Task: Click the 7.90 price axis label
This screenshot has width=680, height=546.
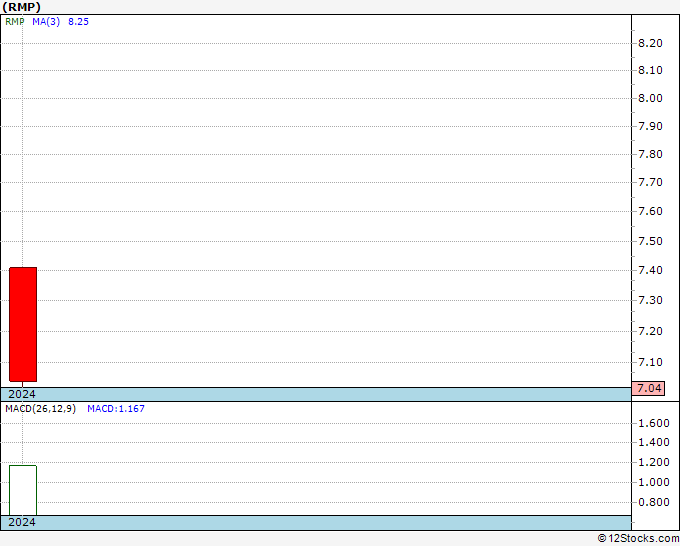Action: point(650,126)
